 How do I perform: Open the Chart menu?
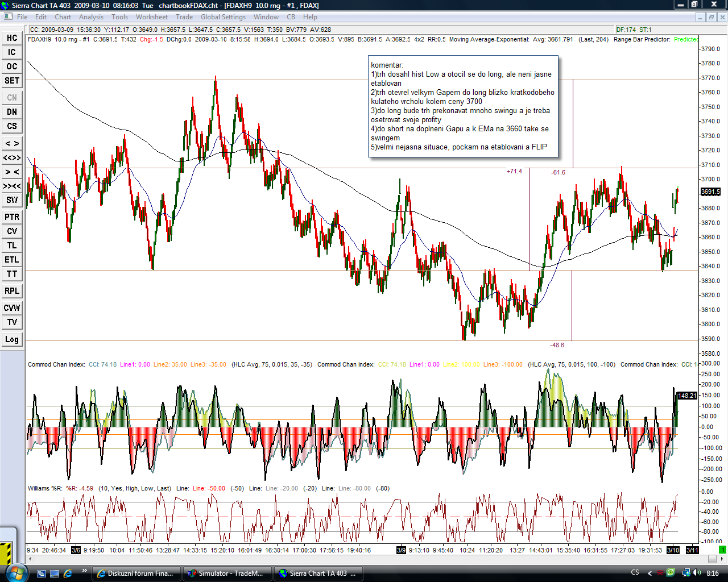(x=63, y=17)
